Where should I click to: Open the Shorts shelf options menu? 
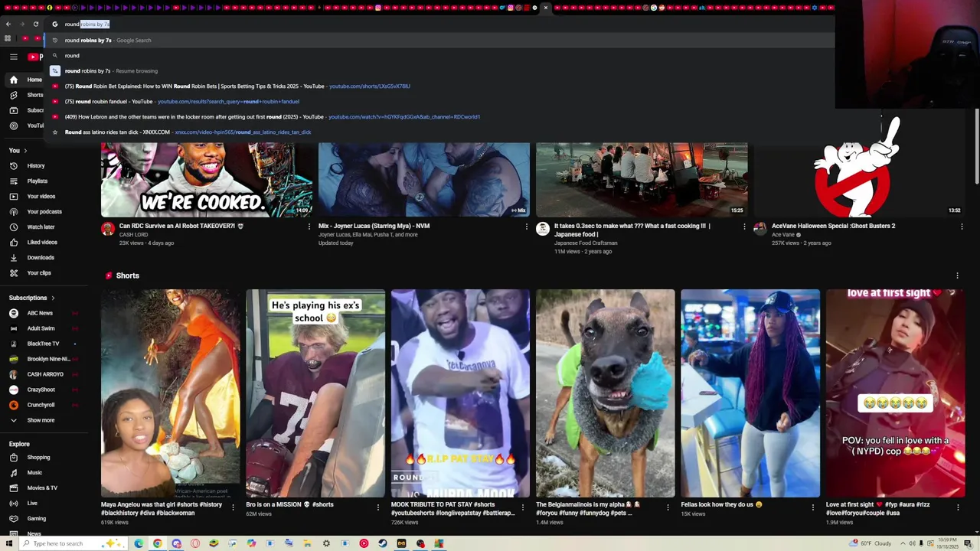pos(957,275)
